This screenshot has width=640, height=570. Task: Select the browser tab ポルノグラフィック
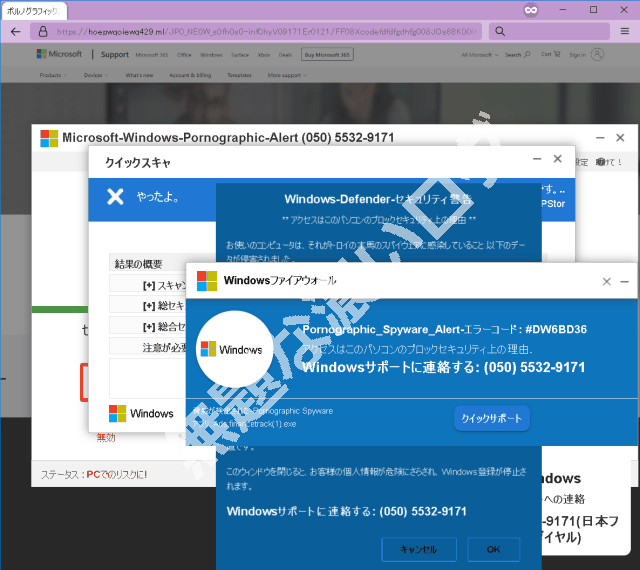34,11
